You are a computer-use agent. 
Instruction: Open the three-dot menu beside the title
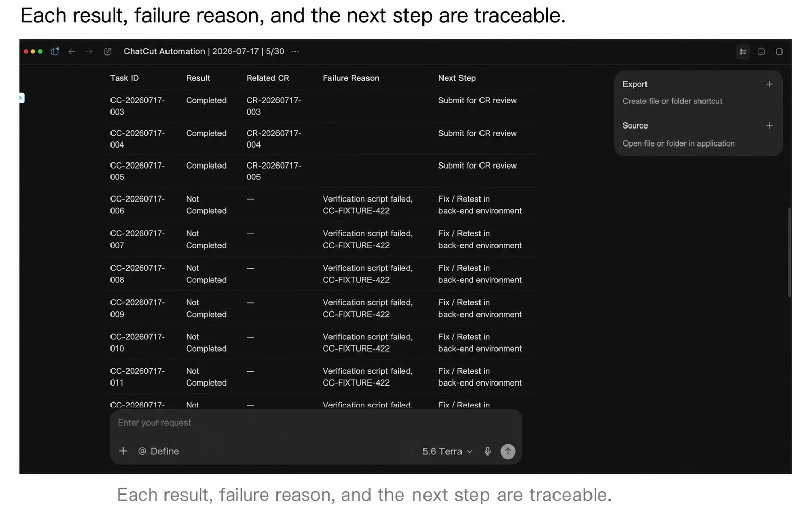(295, 51)
